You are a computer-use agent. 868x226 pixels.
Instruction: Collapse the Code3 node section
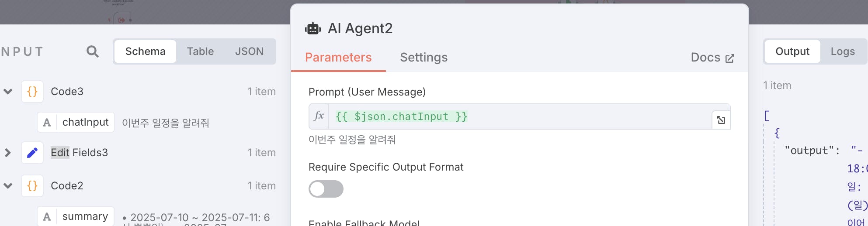point(8,92)
